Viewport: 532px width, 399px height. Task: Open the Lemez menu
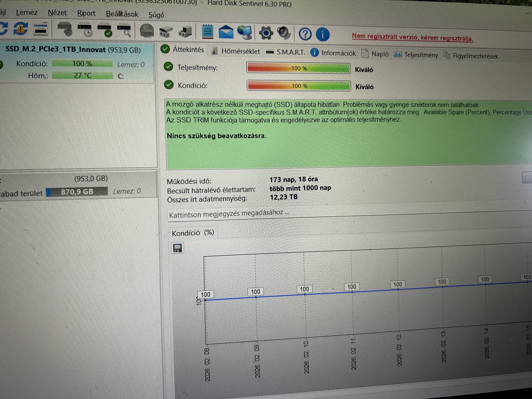27,12
